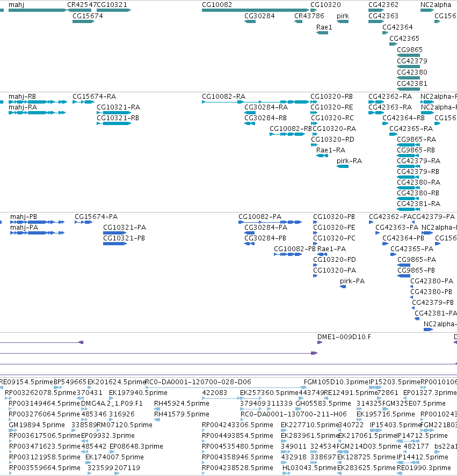Select the CG42380-PA protein feature
This screenshot has width=457, height=476.
[411, 287]
